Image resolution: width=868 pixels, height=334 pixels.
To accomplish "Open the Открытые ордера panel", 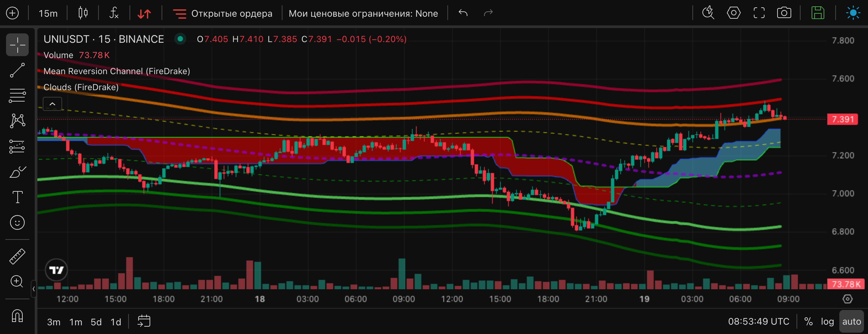I will 222,13.
